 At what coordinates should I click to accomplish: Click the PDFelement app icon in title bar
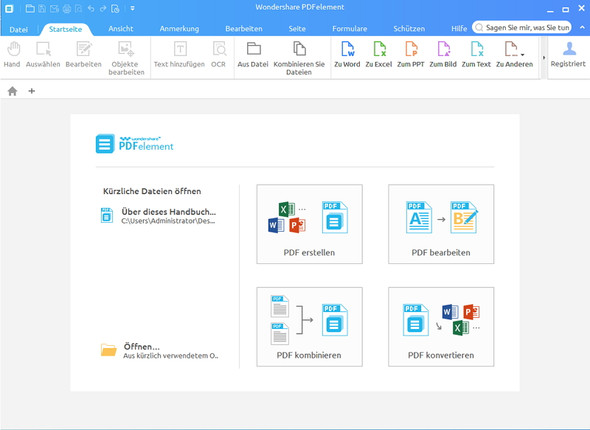click(9, 8)
